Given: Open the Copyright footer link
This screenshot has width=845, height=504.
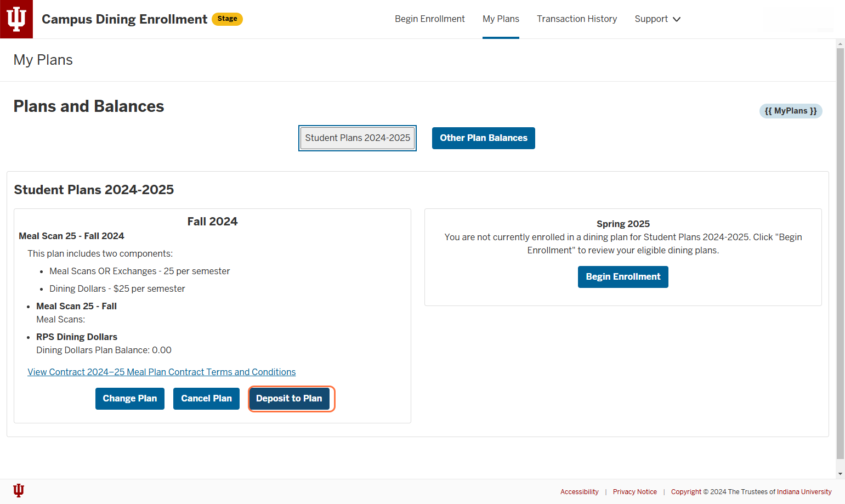Looking at the screenshot, I should coord(686,492).
